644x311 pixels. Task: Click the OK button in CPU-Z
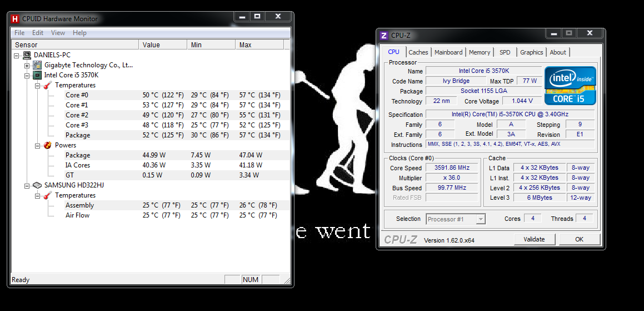pos(579,239)
